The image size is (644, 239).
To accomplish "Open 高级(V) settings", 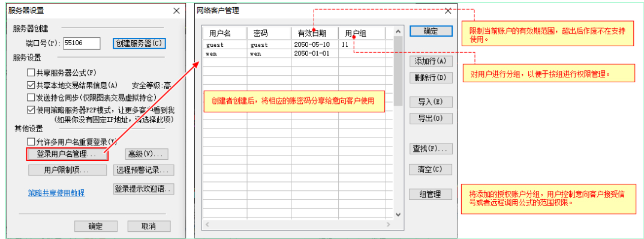I will coord(146,154).
